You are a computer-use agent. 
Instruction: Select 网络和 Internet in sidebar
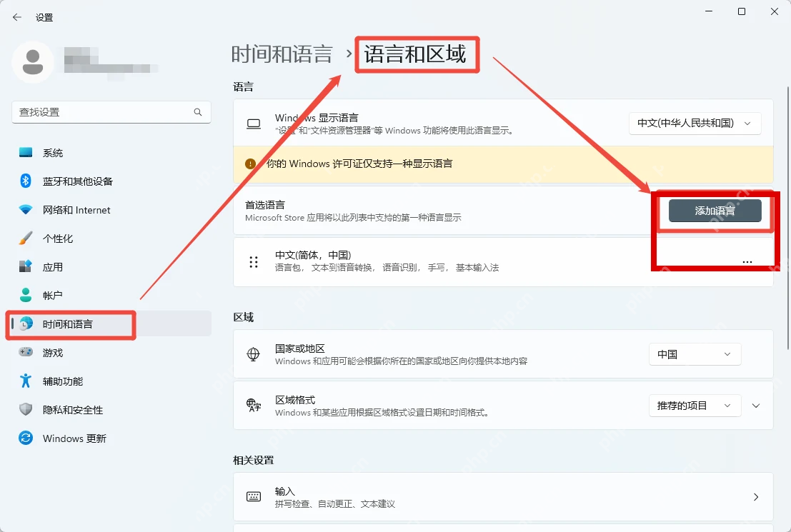point(110,210)
